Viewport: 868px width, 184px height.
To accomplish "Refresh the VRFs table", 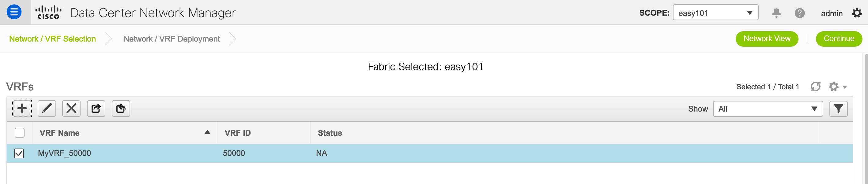I will point(816,86).
